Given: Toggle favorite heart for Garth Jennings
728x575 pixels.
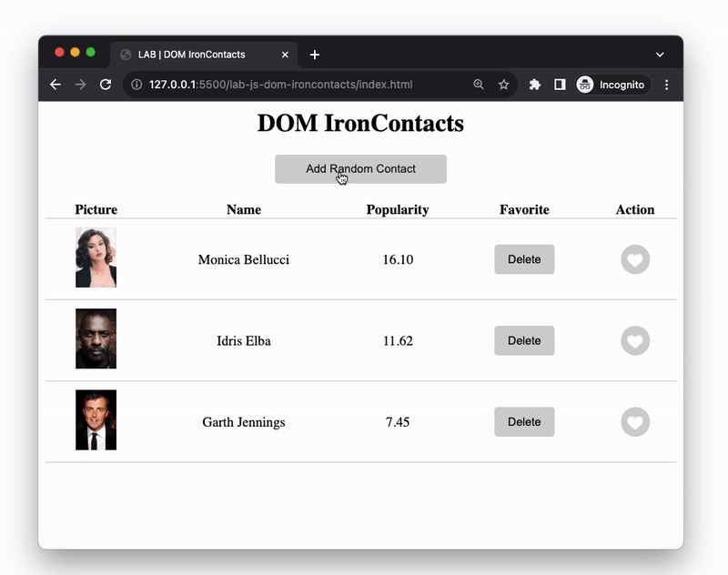Looking at the screenshot, I should [x=635, y=422].
